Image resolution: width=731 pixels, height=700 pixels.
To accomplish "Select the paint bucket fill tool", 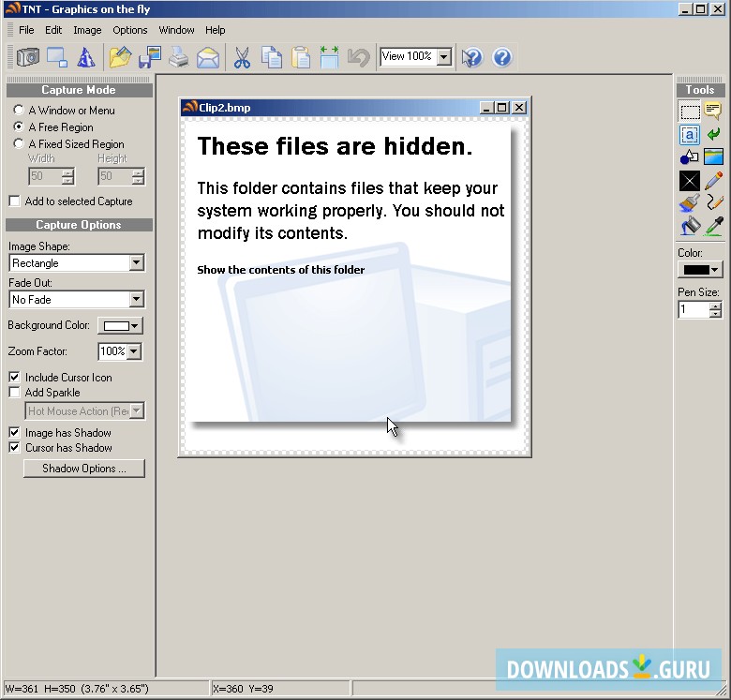I will point(690,227).
